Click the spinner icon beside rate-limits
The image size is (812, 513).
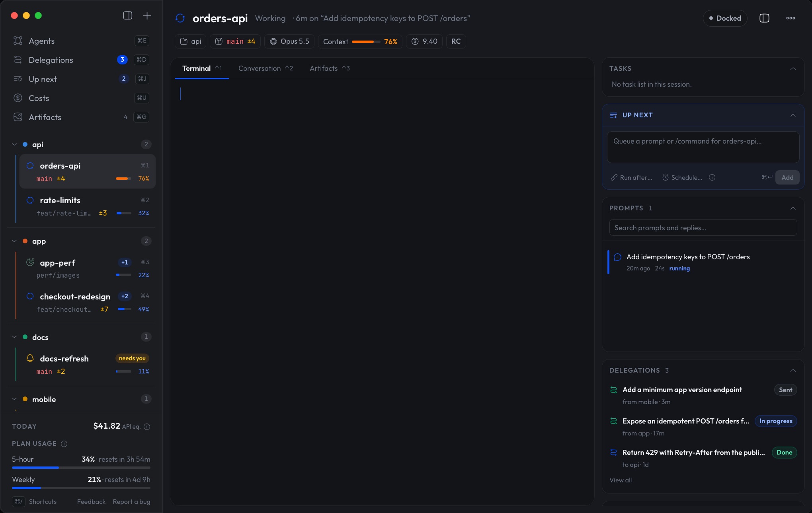[x=30, y=200]
